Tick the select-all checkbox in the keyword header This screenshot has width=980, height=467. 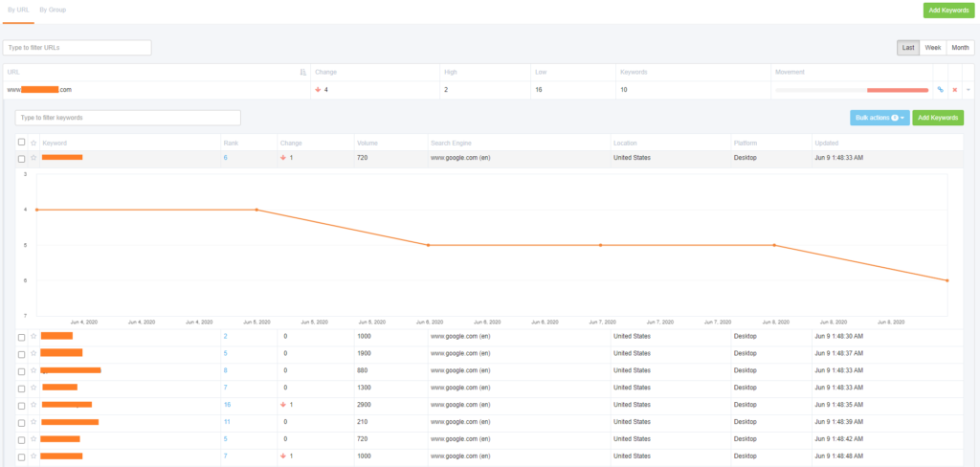(x=22, y=143)
